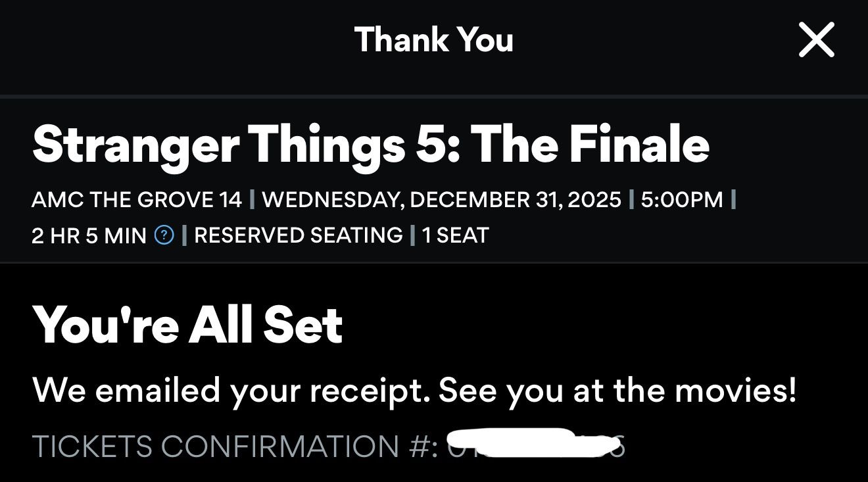Viewport: 868px width, 482px height.
Task: Tap the 1 SEAT count
Action: pos(455,235)
